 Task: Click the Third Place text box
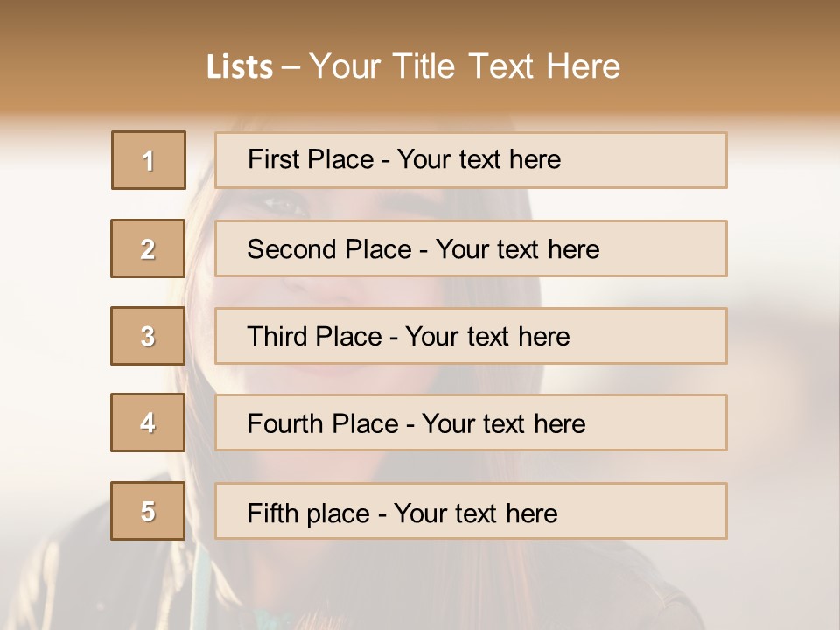click(x=471, y=336)
